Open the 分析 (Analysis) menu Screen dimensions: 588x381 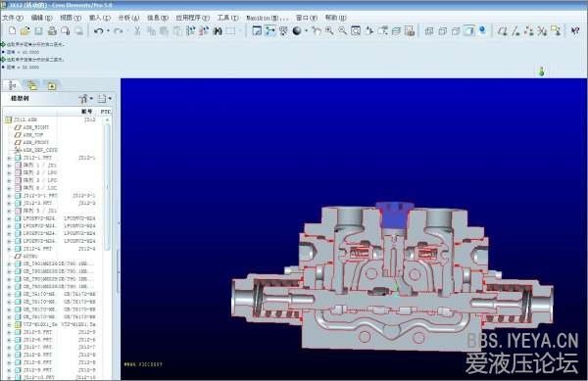(x=128, y=18)
